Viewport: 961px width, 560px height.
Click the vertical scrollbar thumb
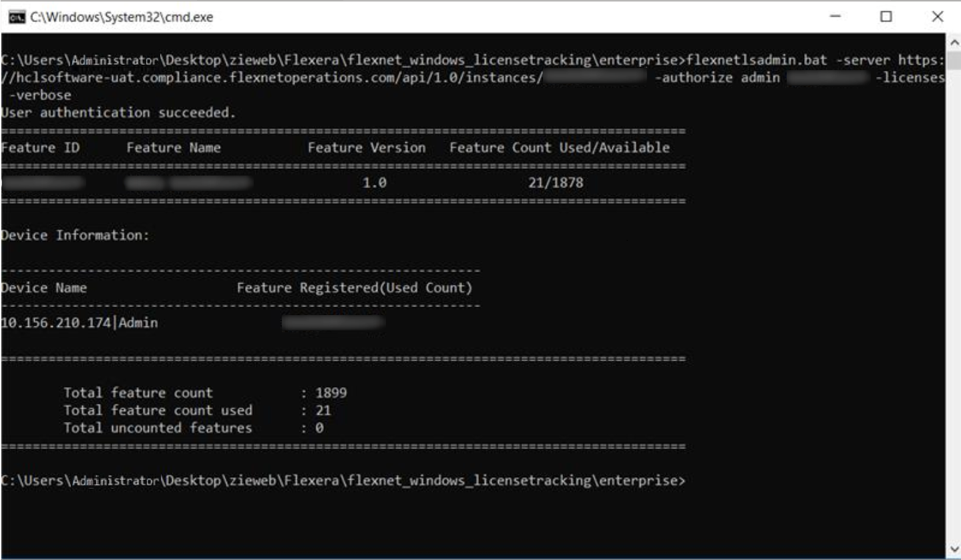[x=954, y=61]
